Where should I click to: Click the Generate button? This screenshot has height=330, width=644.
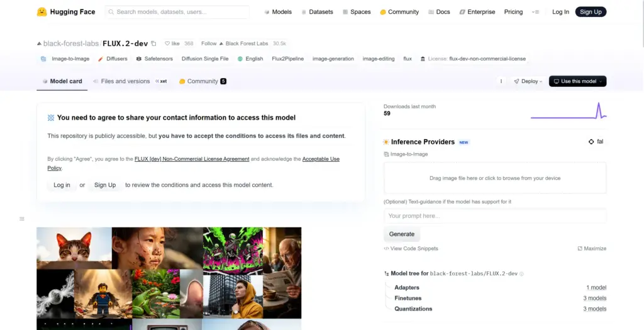click(x=402, y=234)
